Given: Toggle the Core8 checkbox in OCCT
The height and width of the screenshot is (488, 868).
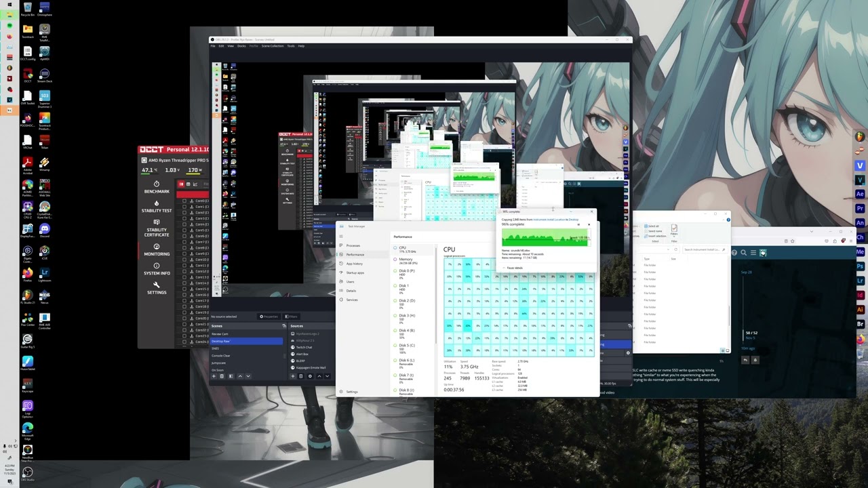Looking at the screenshot, I should point(184,248).
